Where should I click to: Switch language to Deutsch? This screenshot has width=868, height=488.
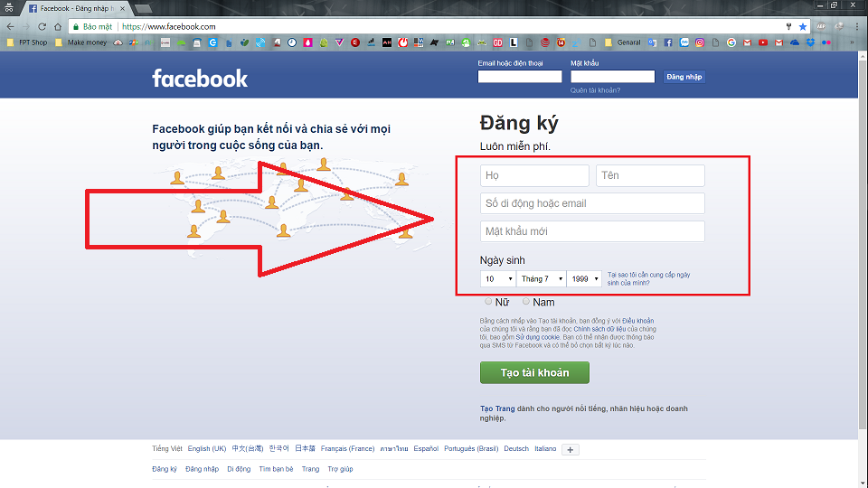(x=516, y=449)
